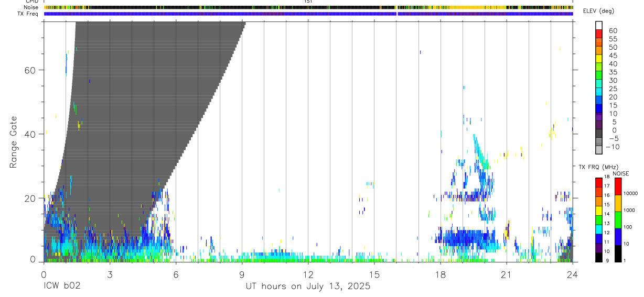
Task: Click the ICW b02 radar beam label
Action: click(62, 287)
